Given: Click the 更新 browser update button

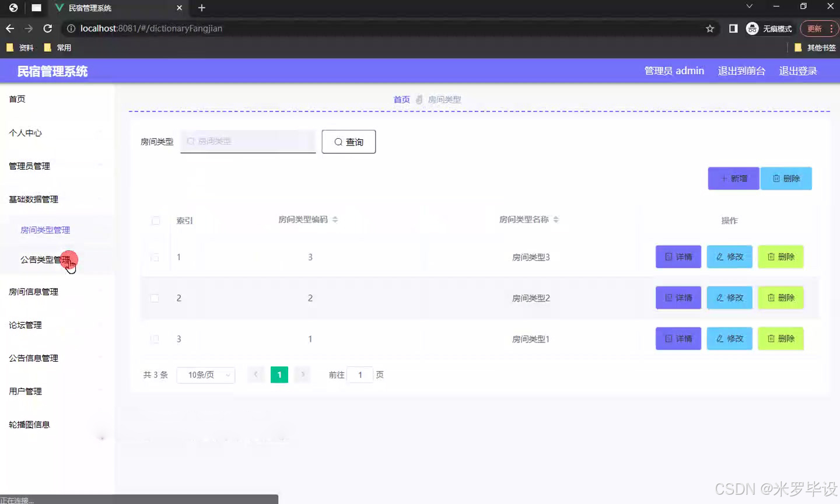Looking at the screenshot, I should tap(815, 29).
